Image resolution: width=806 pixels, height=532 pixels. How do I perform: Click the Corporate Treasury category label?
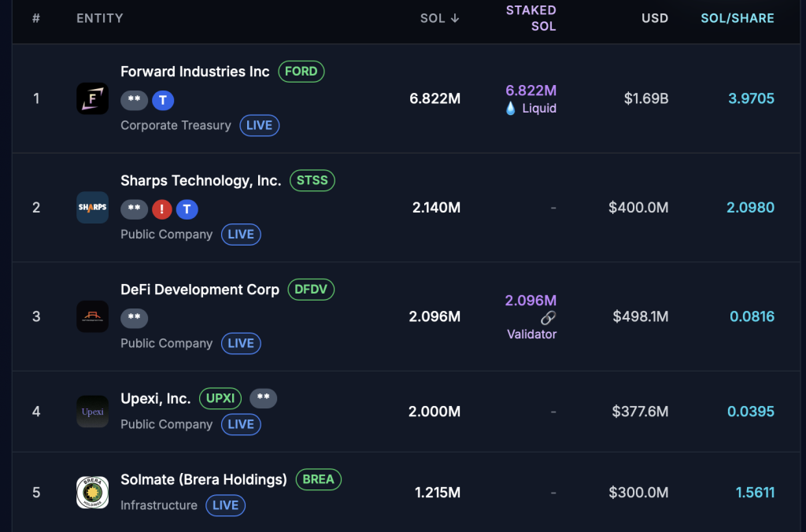pyautogui.click(x=176, y=125)
